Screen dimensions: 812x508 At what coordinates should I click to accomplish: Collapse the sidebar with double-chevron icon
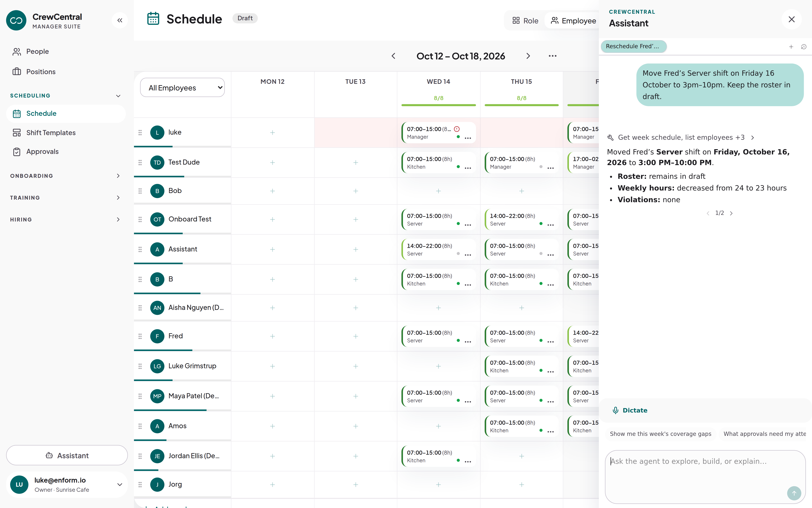tap(120, 20)
